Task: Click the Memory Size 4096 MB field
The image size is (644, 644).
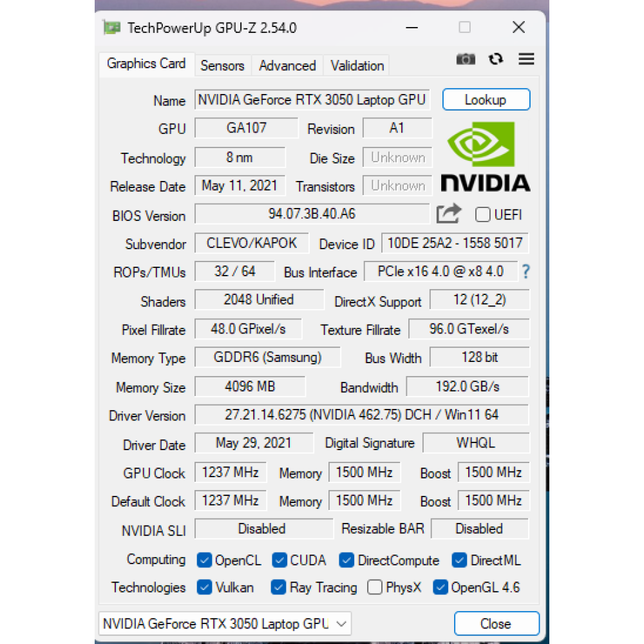Action: 250,386
